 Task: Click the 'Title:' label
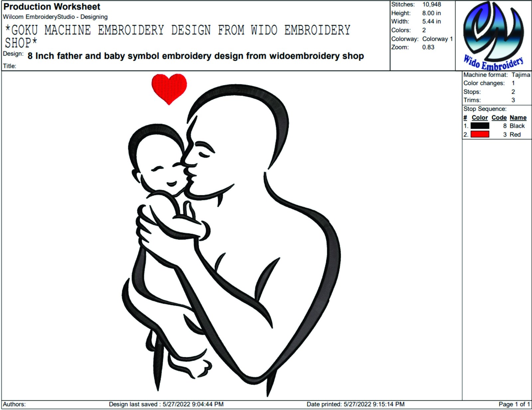click(x=10, y=66)
